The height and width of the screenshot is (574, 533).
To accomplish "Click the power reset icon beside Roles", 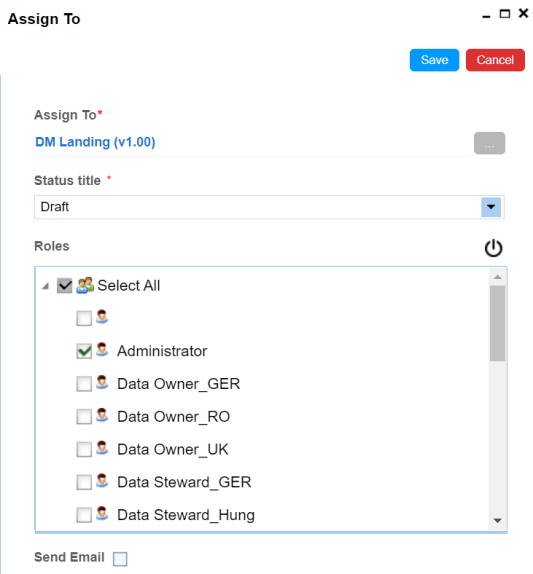I will 493,248.
